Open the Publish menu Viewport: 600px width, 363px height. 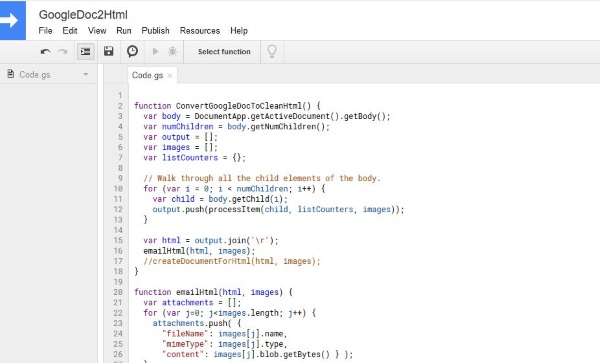155,31
